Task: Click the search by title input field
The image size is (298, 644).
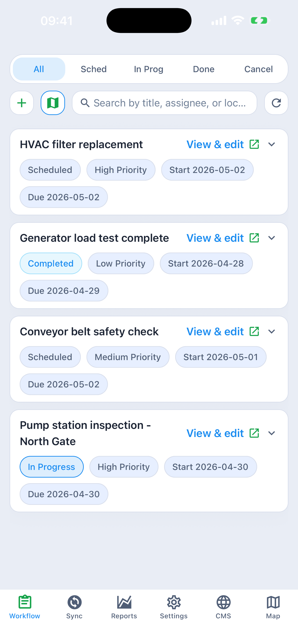Action: point(165,103)
